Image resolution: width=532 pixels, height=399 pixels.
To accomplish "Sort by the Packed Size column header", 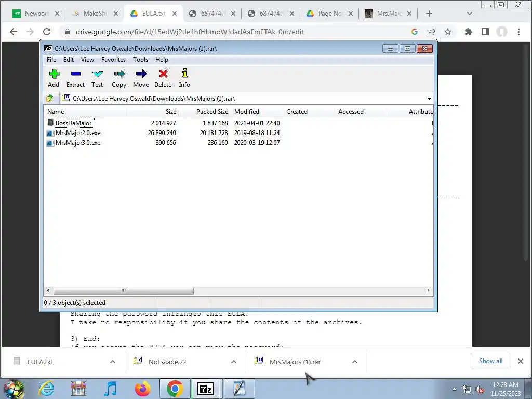I will point(205,112).
